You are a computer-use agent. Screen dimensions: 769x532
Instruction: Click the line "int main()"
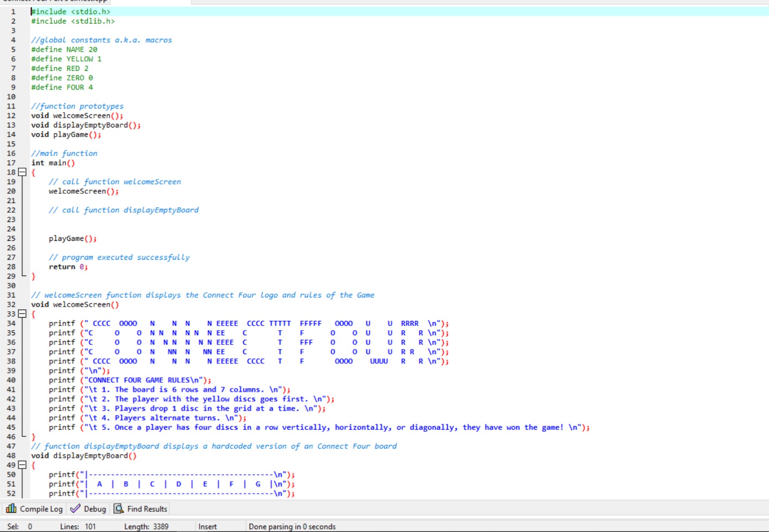pos(53,163)
